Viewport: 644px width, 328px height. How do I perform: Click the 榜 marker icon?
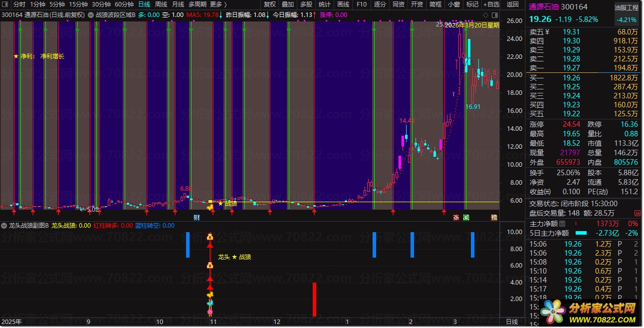494,218
